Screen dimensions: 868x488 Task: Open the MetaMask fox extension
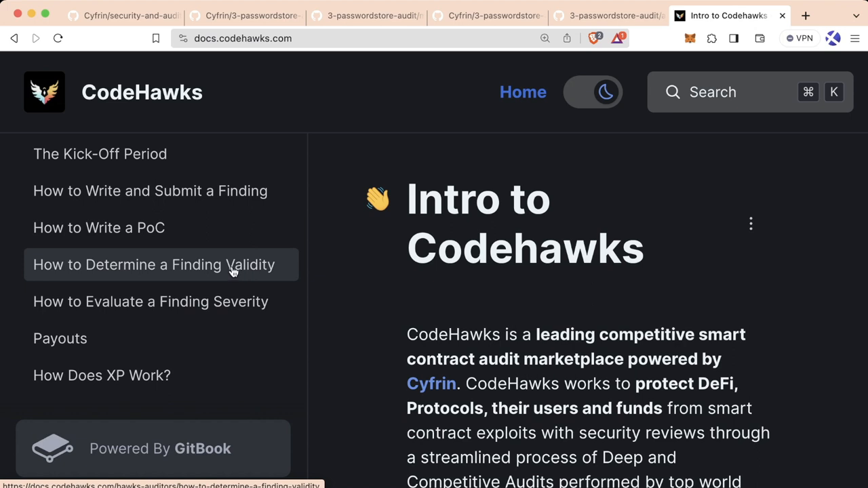click(x=690, y=39)
